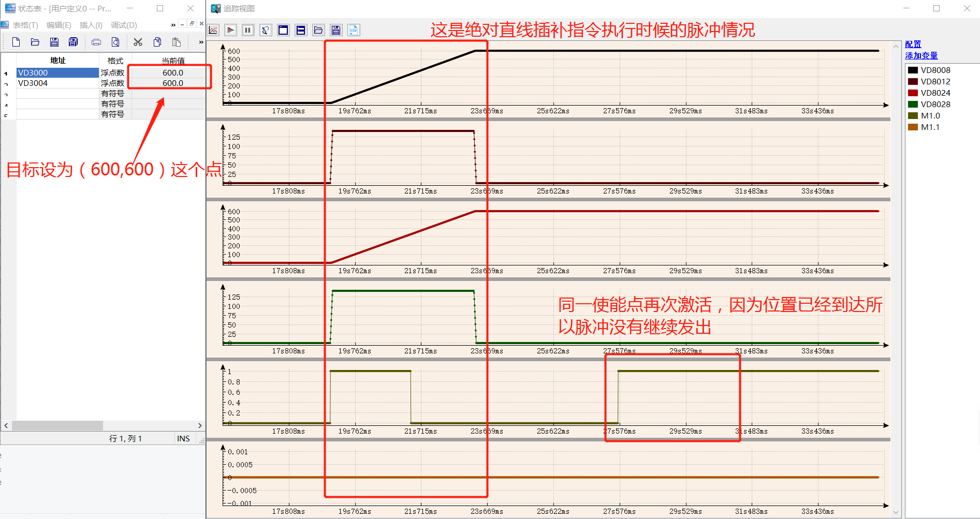Expand hidden menu items with the chevron
This screenshot has height=519, width=980.
173,25
